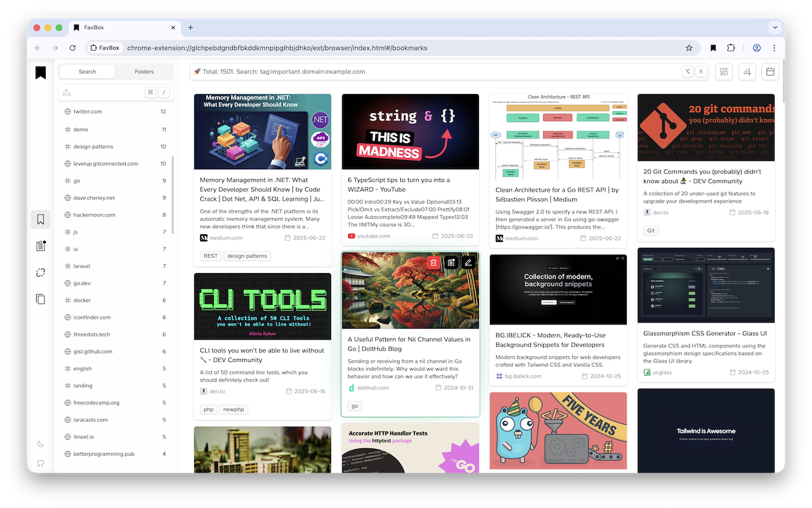
Task: Open the broken links checker in sidebar
Action: (40, 272)
